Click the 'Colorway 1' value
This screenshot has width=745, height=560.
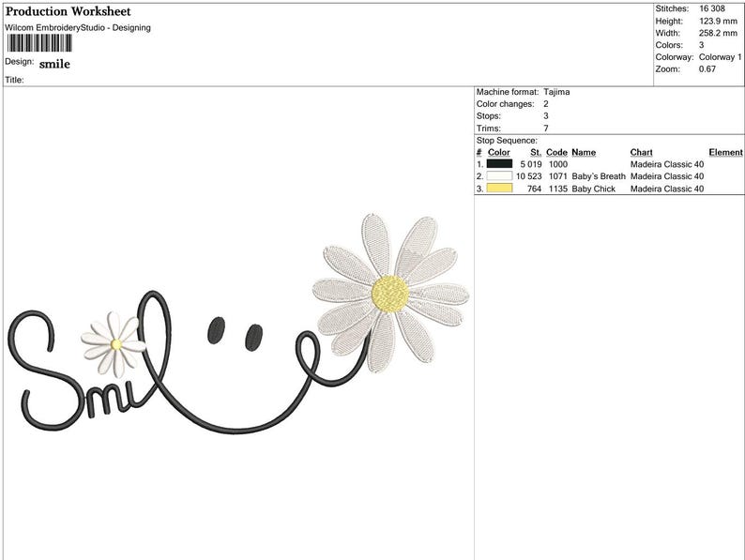tap(720, 57)
